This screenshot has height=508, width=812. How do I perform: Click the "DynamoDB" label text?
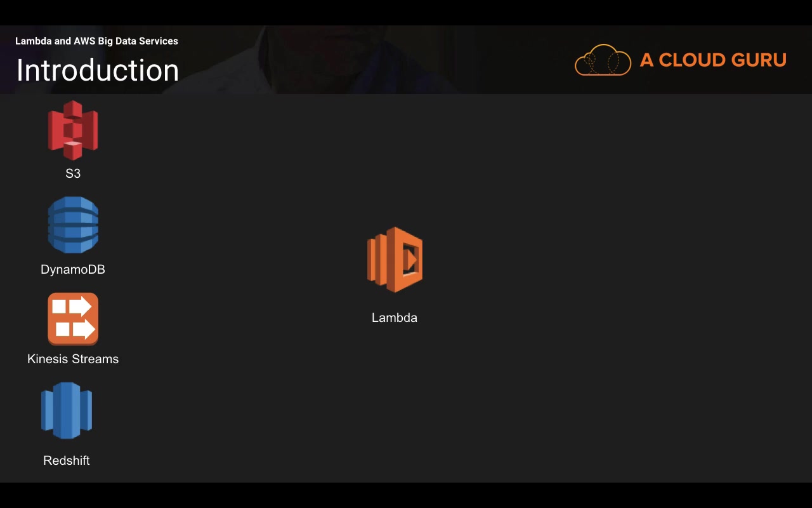click(x=73, y=269)
